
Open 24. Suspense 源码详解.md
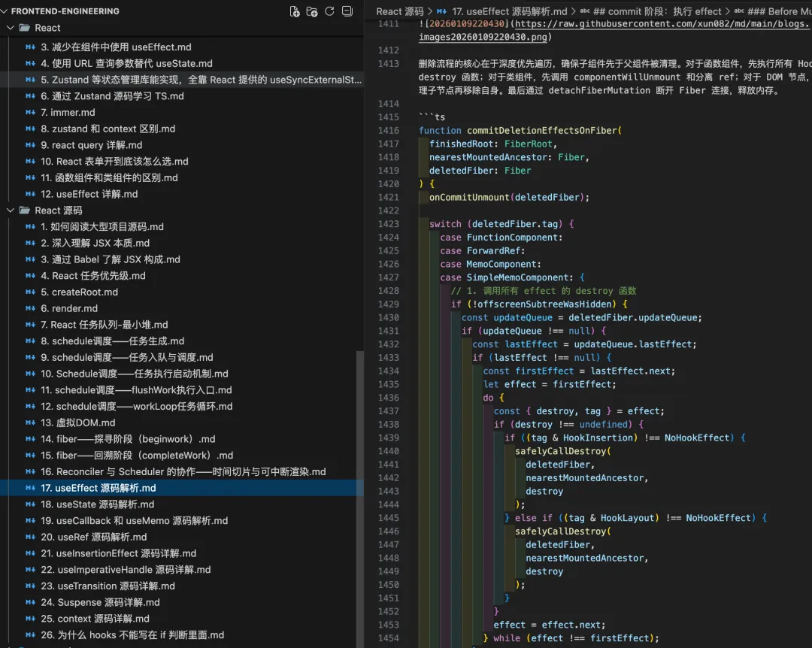(x=182, y=602)
